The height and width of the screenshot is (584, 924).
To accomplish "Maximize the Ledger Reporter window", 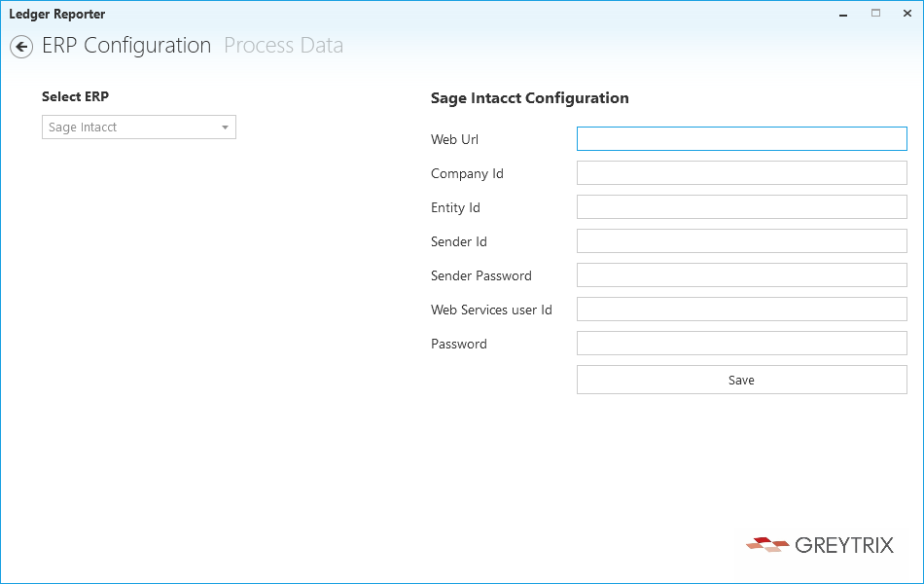I will (875, 14).
